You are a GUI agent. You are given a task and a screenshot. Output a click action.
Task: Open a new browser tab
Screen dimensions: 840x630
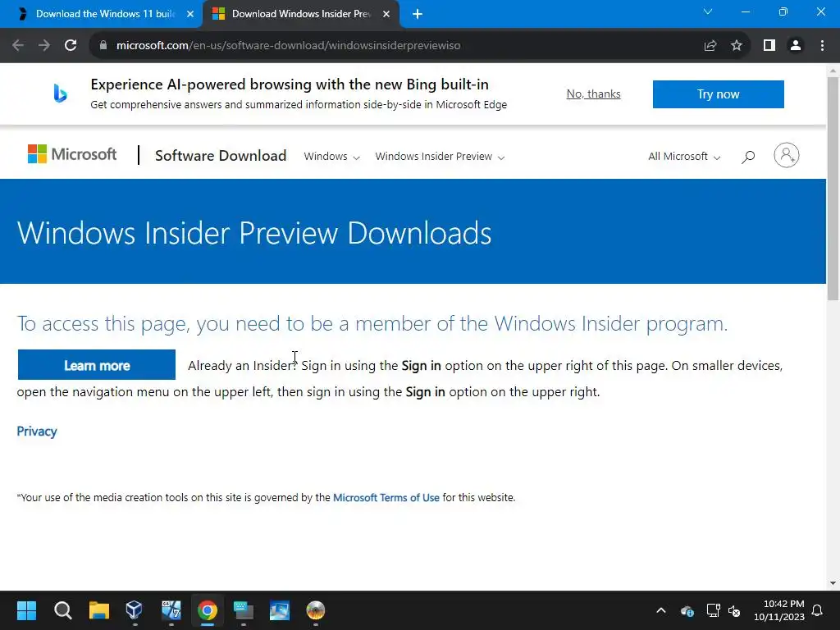[x=418, y=14]
